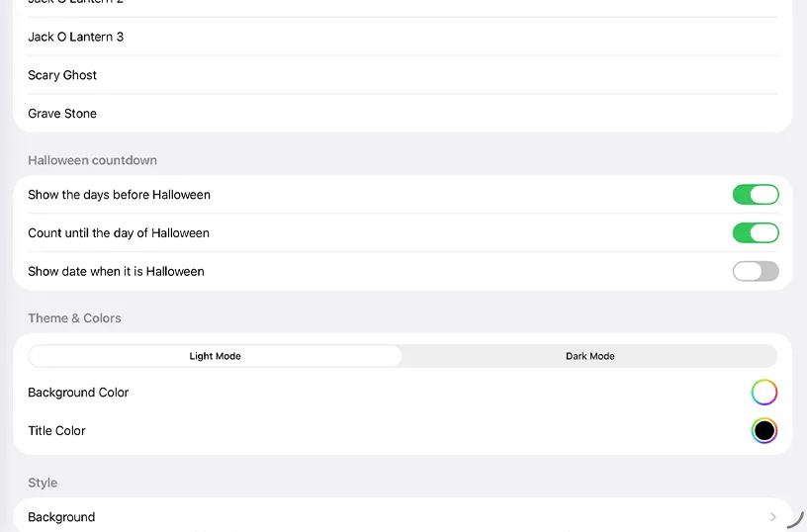This screenshot has height=532, width=807.
Task: Choose the Jack O Lantern 3 option
Action: [x=403, y=37]
